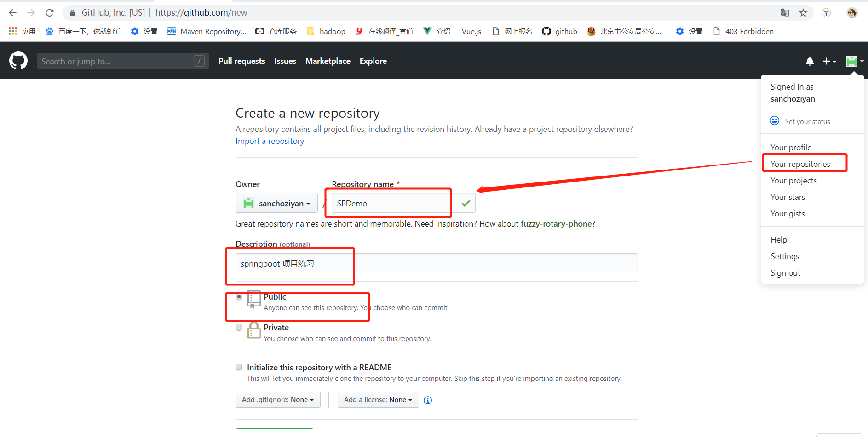Open the GitHub home via octocat logo

(18, 60)
